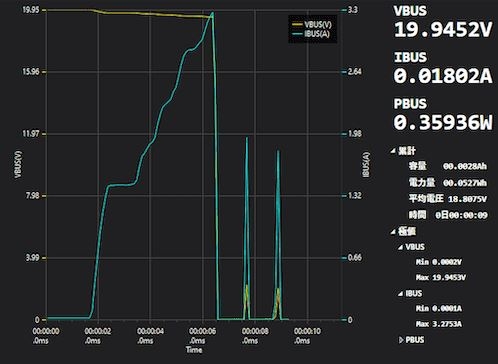Click the 00:00:06 time axis tick label
Viewport: 498px width, 364px height.
point(202,336)
